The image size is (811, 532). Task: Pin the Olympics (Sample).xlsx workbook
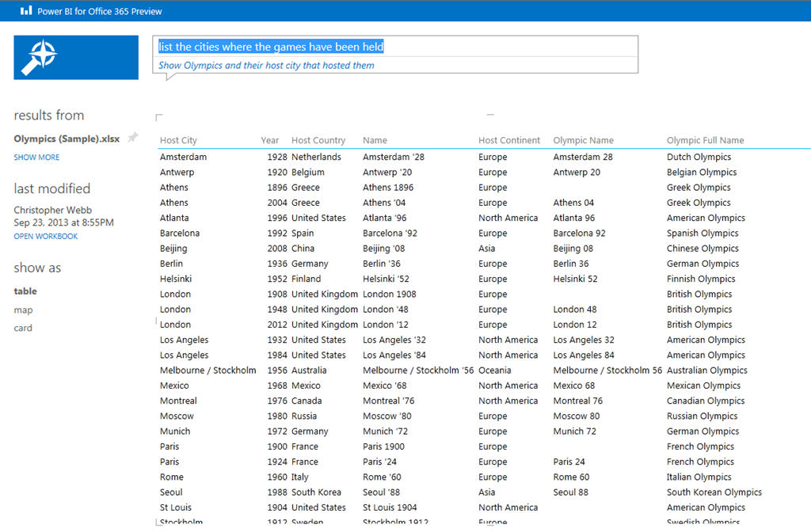pyautogui.click(x=131, y=137)
